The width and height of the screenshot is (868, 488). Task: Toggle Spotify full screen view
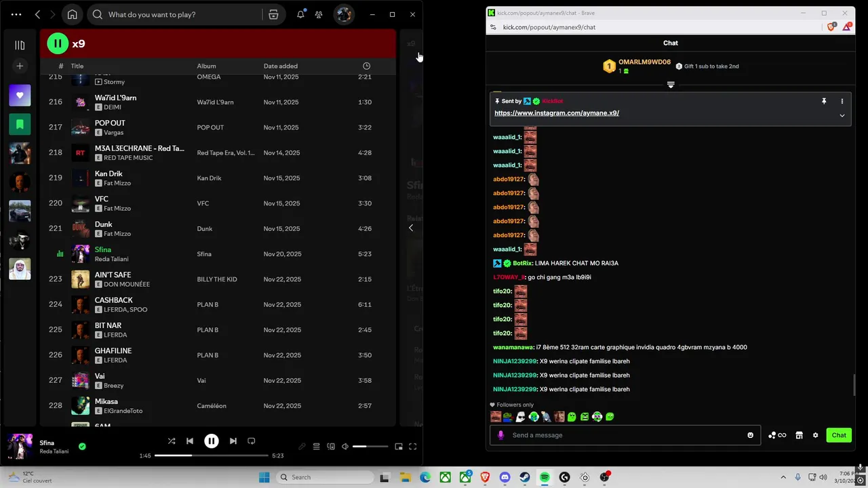click(412, 447)
